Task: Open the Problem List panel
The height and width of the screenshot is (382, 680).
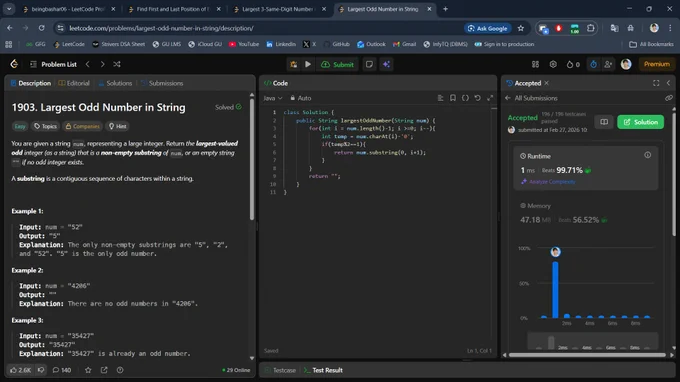Action: coord(53,64)
